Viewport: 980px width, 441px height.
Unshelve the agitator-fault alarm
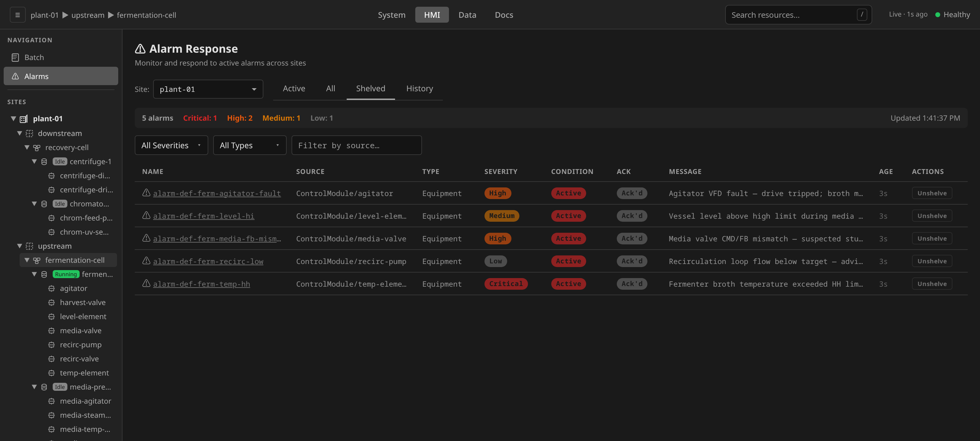tap(932, 193)
